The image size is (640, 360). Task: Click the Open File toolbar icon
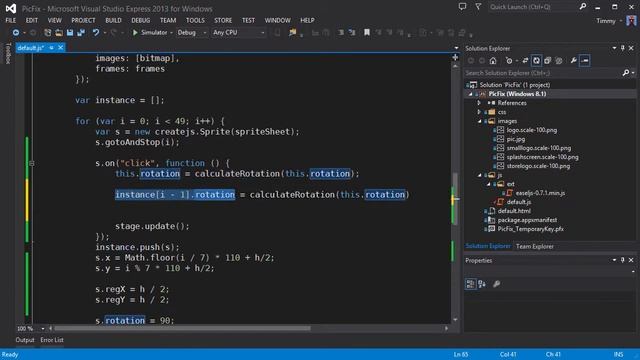[59, 33]
